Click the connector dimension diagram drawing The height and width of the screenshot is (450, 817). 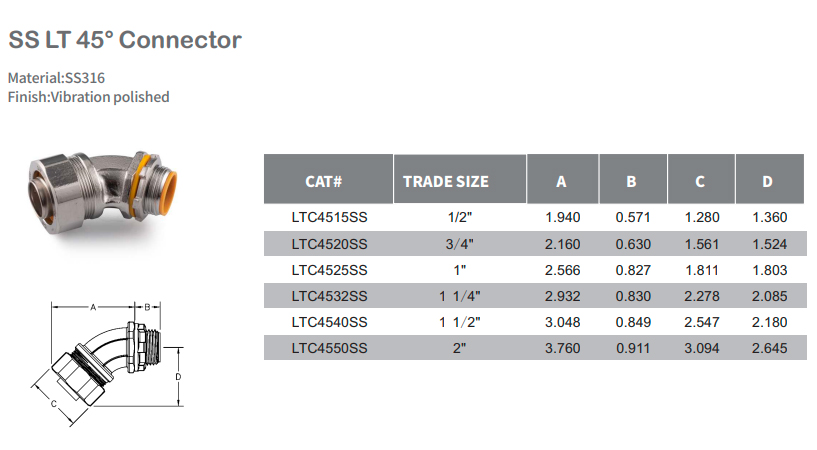point(107,363)
